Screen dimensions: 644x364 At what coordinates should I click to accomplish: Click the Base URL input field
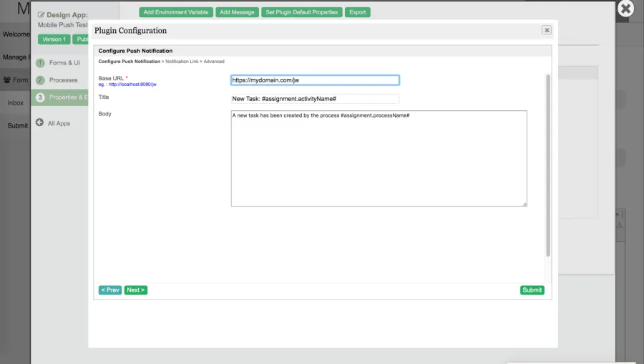[x=315, y=80]
